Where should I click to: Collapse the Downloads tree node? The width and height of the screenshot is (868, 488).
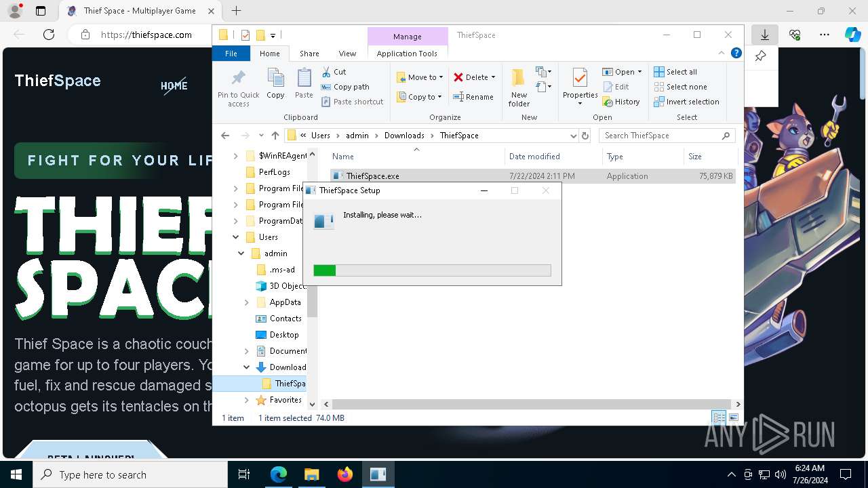coord(247,367)
